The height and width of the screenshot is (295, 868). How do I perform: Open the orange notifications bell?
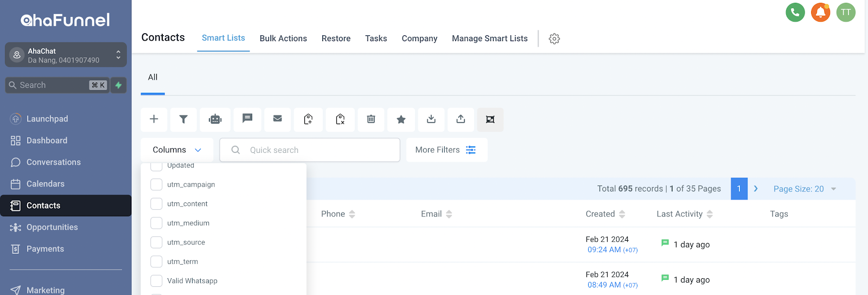pyautogui.click(x=820, y=12)
